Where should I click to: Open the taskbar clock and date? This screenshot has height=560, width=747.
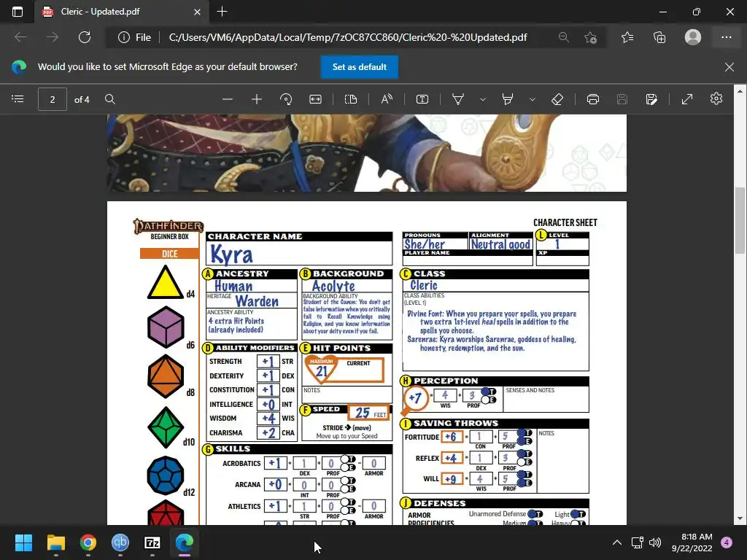point(692,542)
